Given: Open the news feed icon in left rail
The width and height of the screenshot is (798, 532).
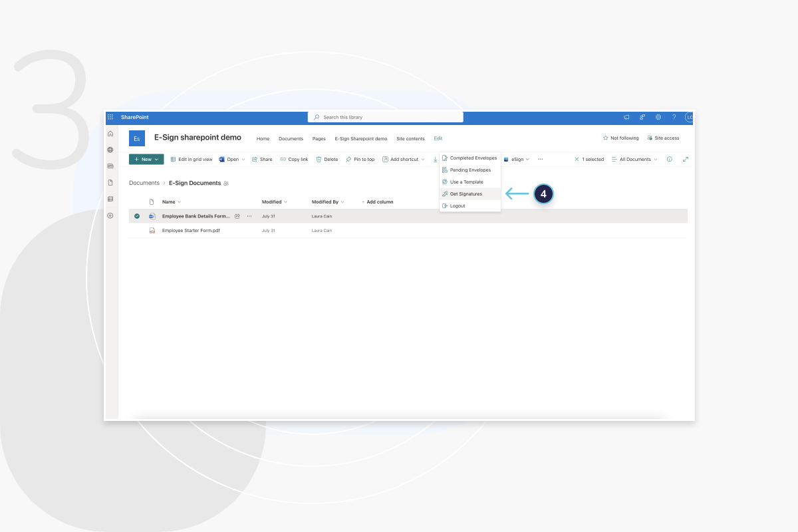Looking at the screenshot, I should click(110, 166).
